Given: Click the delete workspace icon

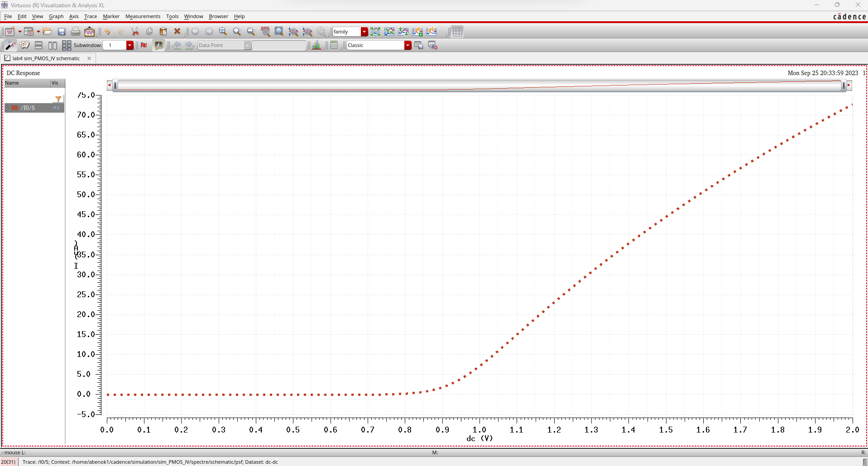Looking at the screenshot, I should [432, 45].
